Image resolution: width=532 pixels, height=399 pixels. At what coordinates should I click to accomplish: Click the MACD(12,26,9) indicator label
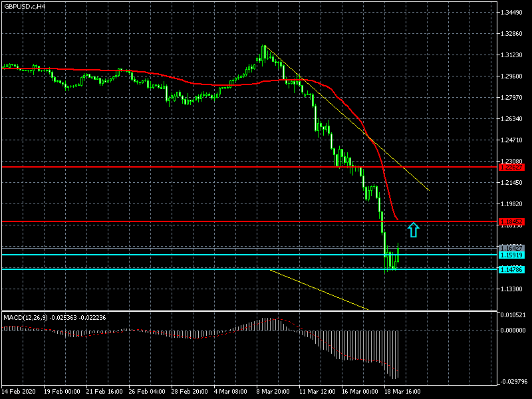click(x=54, y=317)
